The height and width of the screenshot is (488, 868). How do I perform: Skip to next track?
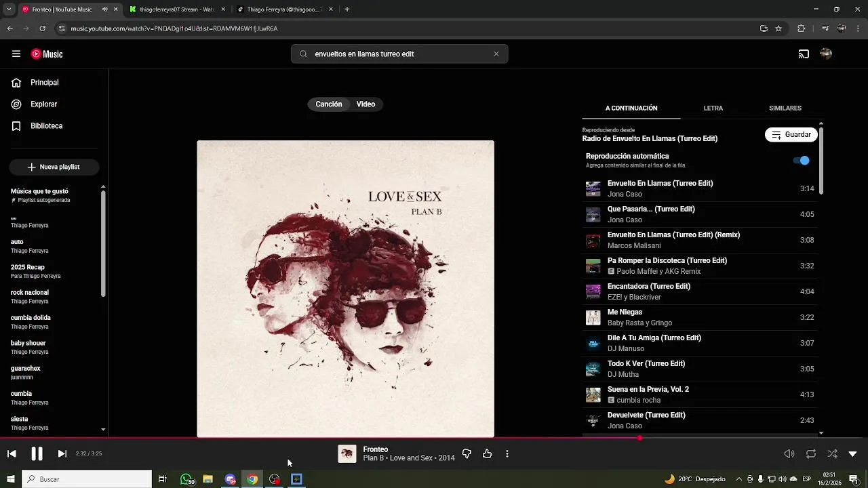(62, 453)
